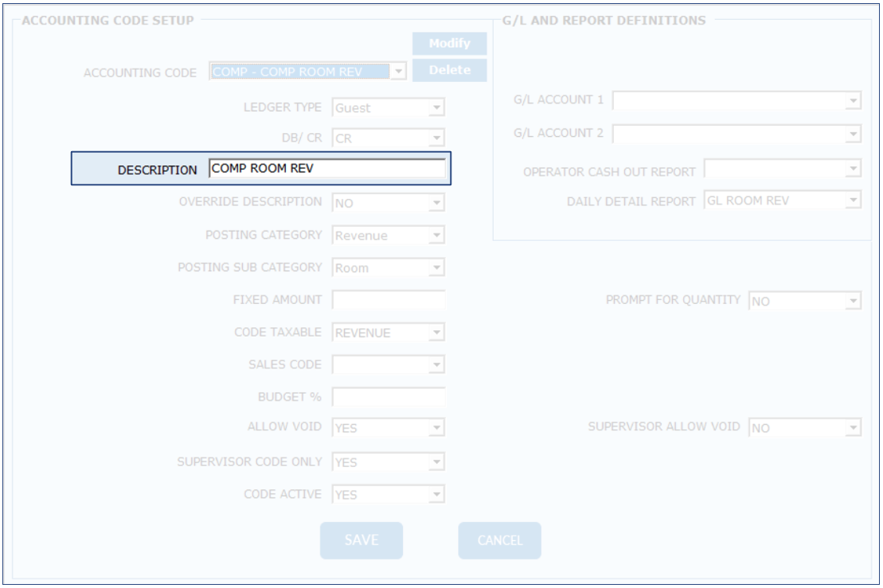This screenshot has width=883, height=588.
Task: Click the Save button
Action: (x=361, y=540)
